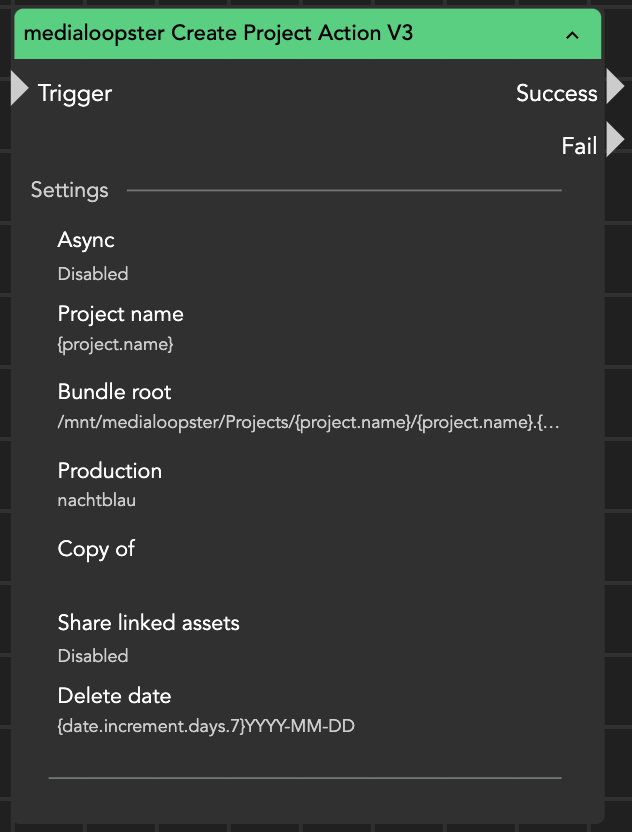Select the Async setting label

[86, 240]
